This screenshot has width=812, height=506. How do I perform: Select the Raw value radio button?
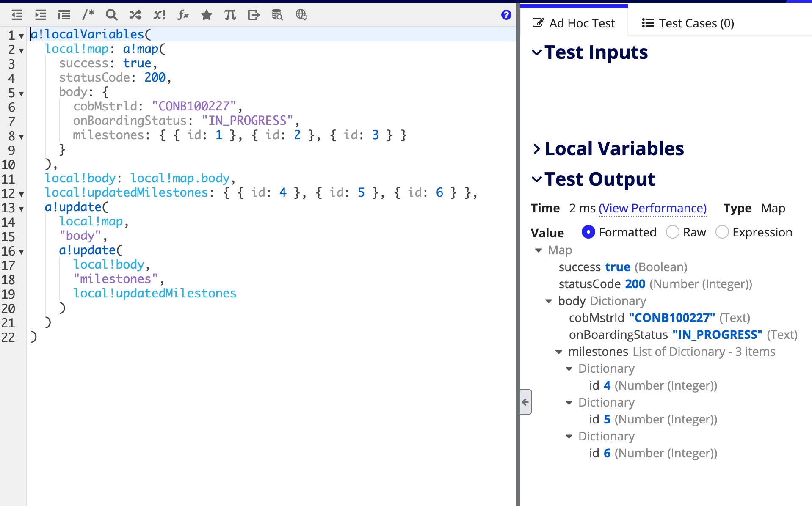[672, 232]
